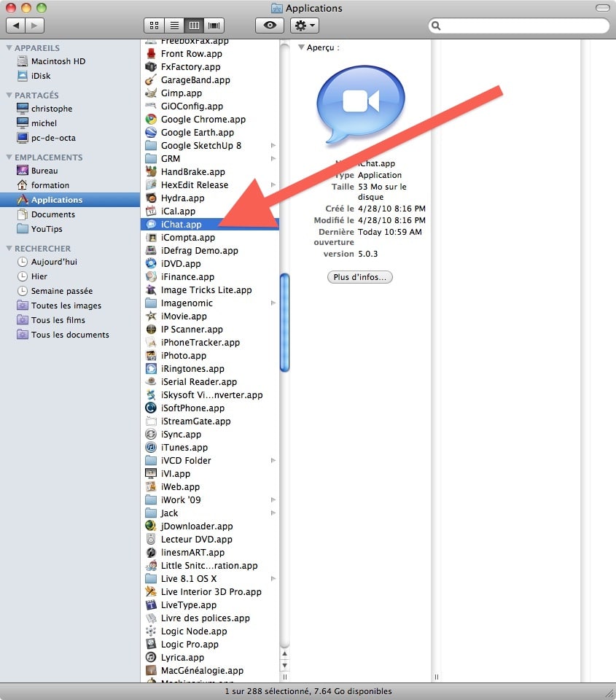The height and width of the screenshot is (700, 616).
Task: Select pc-de-octa in the sidebar
Action: (53, 138)
